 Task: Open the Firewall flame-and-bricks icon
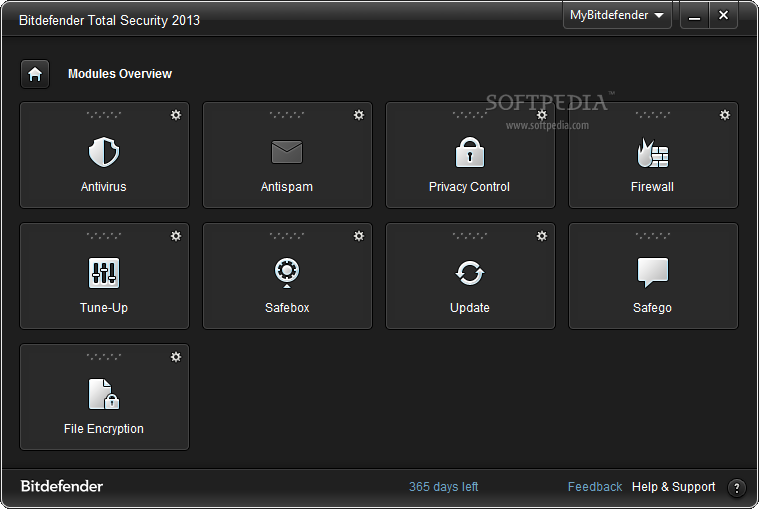coord(653,152)
